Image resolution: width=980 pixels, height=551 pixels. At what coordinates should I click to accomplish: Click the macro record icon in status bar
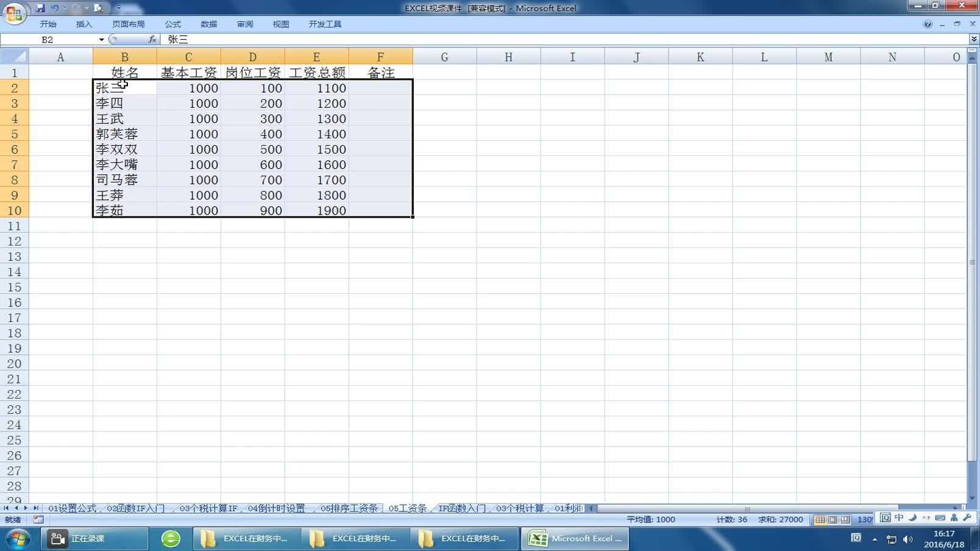38,520
